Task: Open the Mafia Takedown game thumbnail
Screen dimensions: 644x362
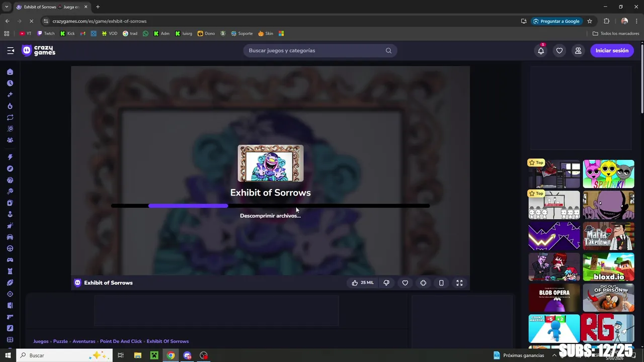Action: click(608, 236)
